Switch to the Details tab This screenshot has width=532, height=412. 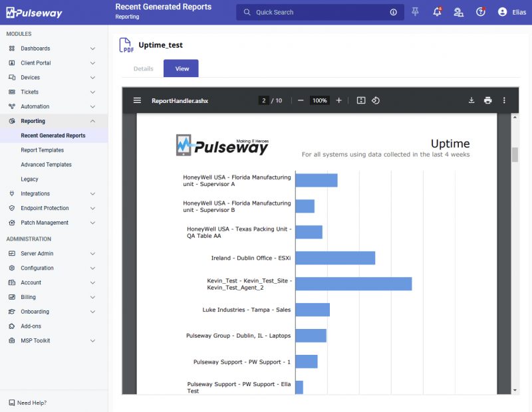pos(143,68)
